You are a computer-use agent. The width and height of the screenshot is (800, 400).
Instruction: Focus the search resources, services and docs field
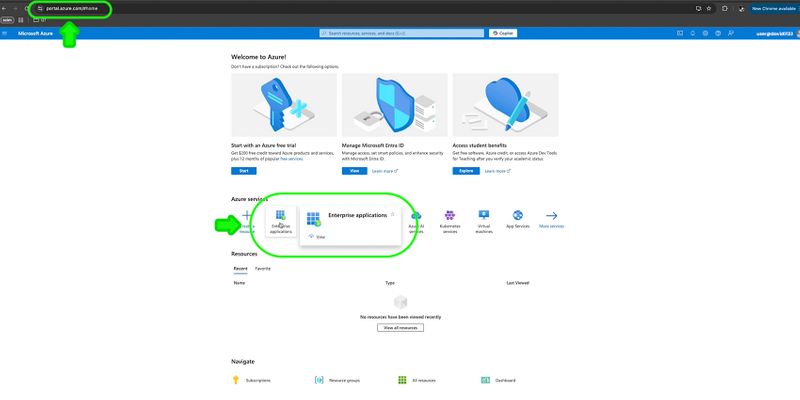402,33
